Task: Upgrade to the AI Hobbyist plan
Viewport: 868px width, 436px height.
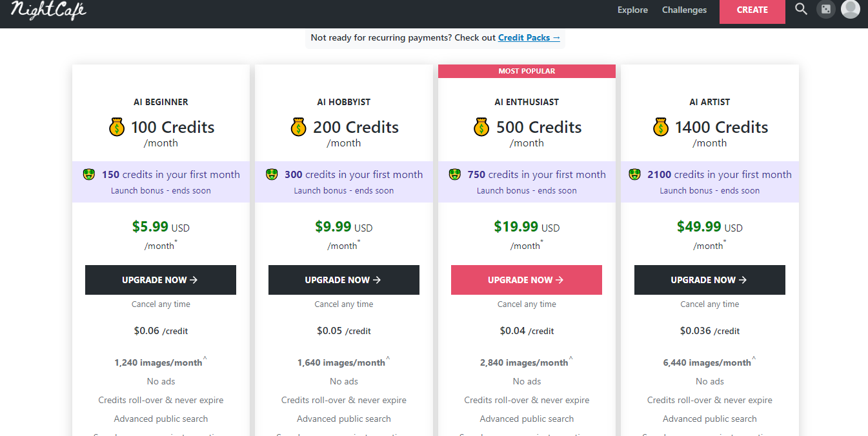Action: click(x=343, y=280)
